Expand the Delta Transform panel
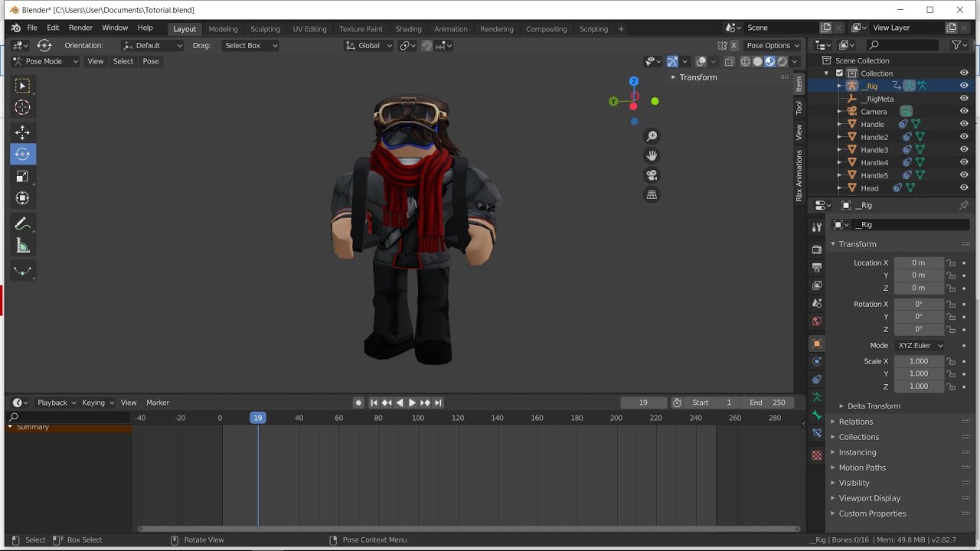The width and height of the screenshot is (980, 551). (873, 406)
